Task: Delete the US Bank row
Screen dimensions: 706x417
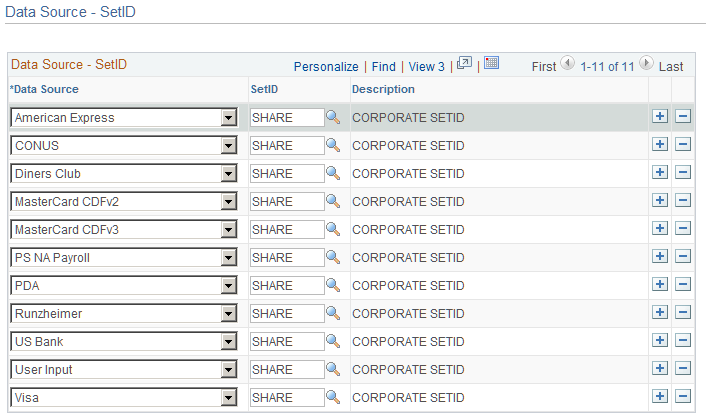Action: click(683, 340)
